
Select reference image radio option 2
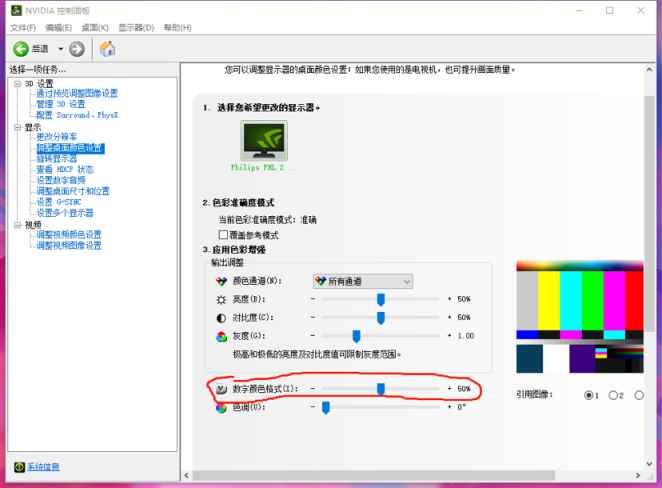click(613, 395)
